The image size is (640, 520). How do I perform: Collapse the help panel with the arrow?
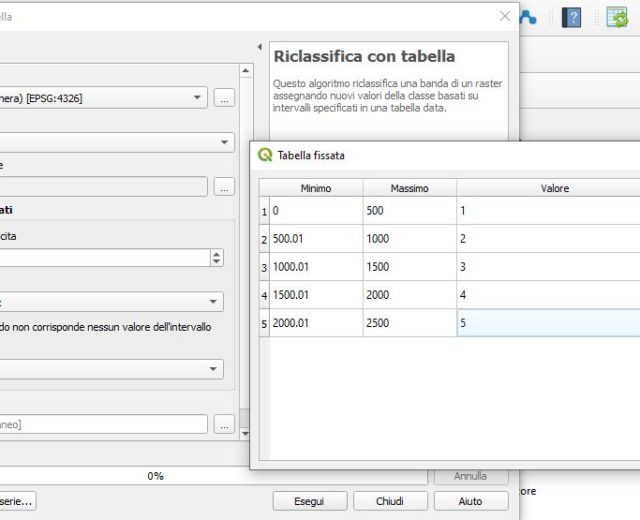[x=259, y=47]
